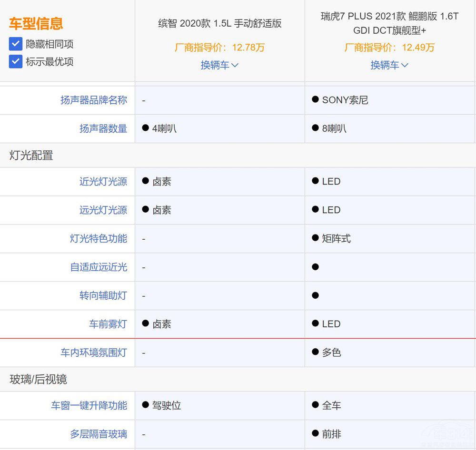The height and width of the screenshot is (450, 476).
Task: Click the 车窗一键升降功能 parameter label
Action: click(89, 406)
